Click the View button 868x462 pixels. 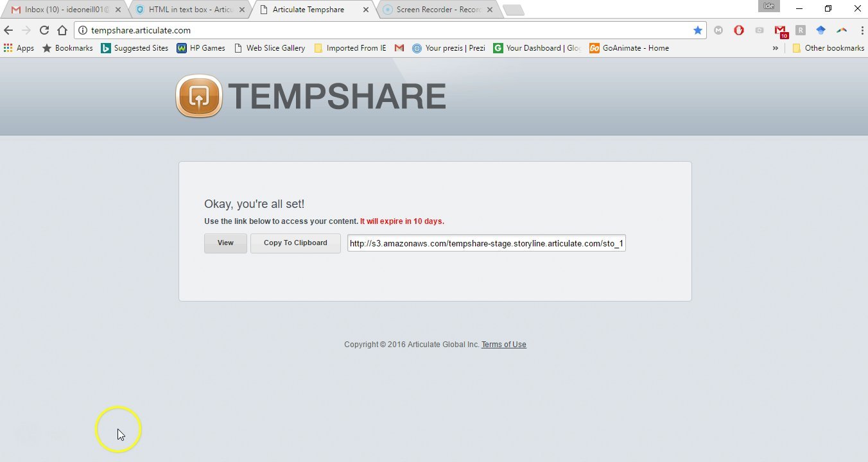(x=225, y=243)
